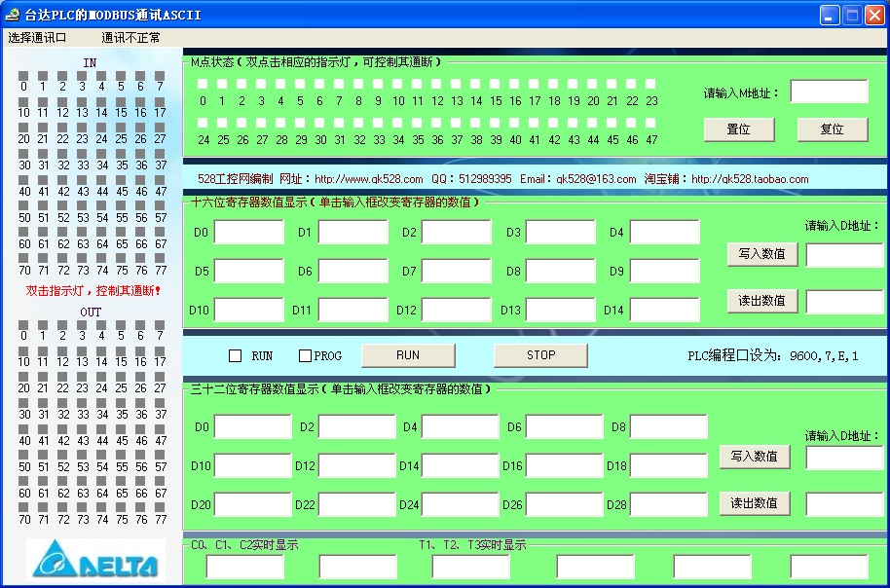Toggle the OUT indicator light 17
This screenshot has width=890, height=588.
(161, 350)
